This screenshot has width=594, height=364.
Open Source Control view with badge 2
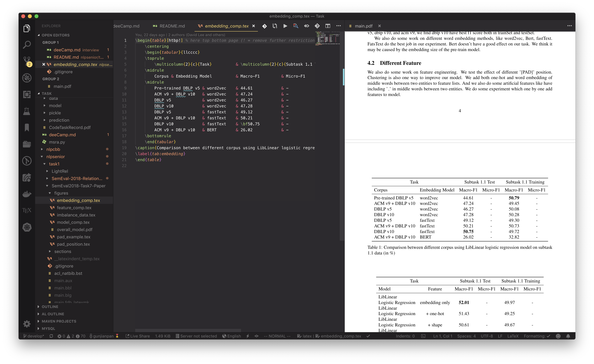(x=27, y=61)
